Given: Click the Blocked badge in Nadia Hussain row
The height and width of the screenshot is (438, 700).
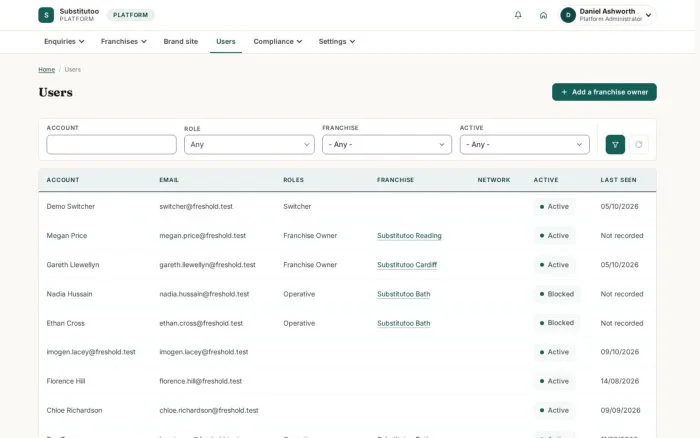Looking at the screenshot, I should click(557, 294).
